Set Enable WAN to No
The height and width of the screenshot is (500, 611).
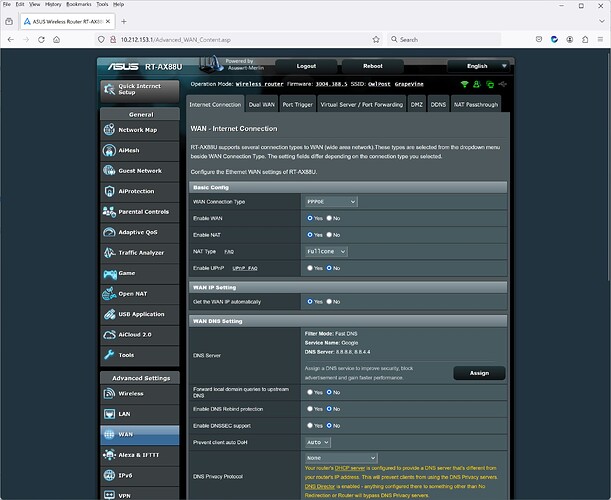[x=329, y=218]
